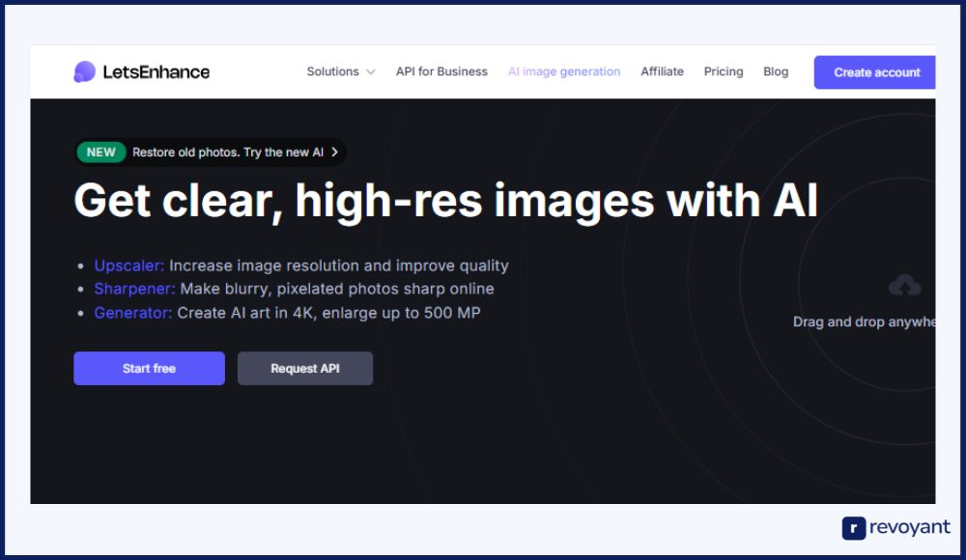The height and width of the screenshot is (560, 966).
Task: Click text Create AI art in 4K
Action: click(x=245, y=313)
